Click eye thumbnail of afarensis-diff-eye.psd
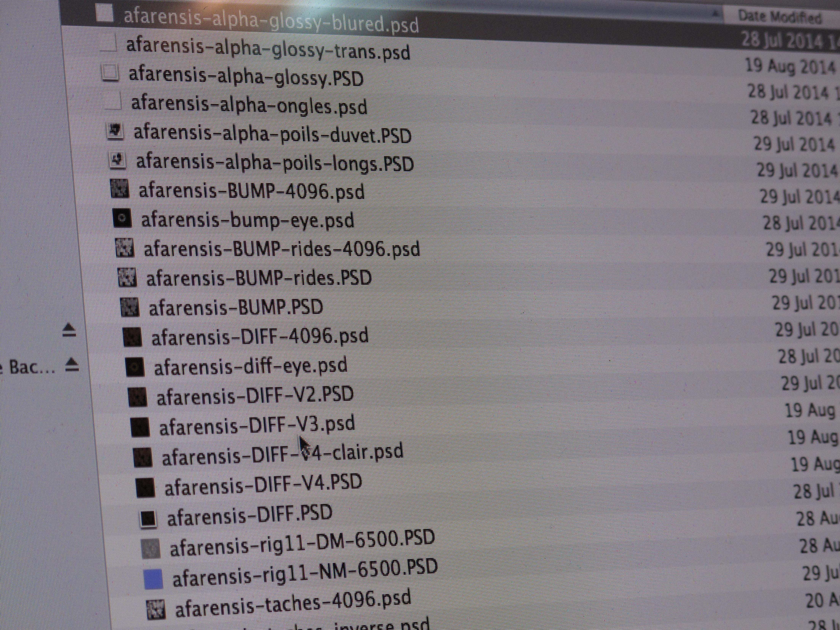Image resolution: width=840 pixels, height=630 pixels. pyautogui.click(x=135, y=367)
